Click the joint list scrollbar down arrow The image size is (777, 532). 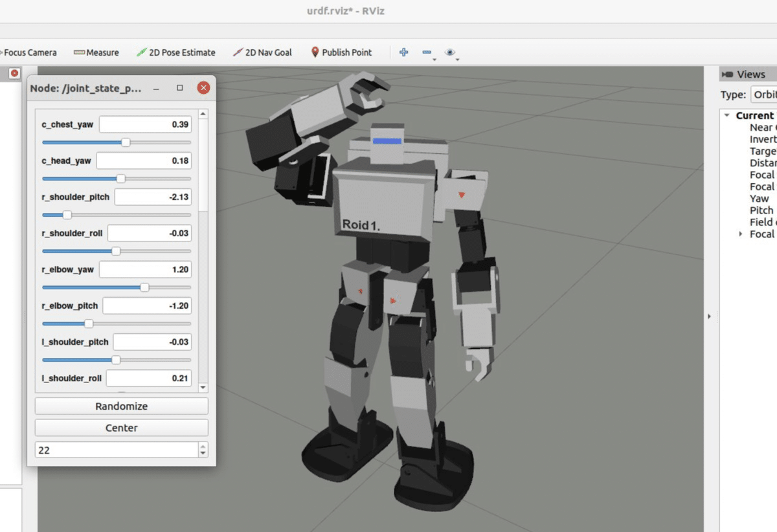coord(203,387)
